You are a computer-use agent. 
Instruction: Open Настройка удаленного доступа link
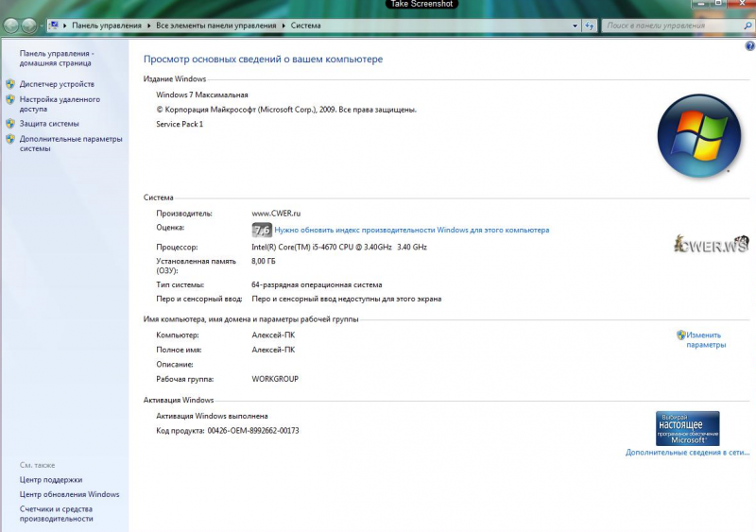[x=60, y=104]
